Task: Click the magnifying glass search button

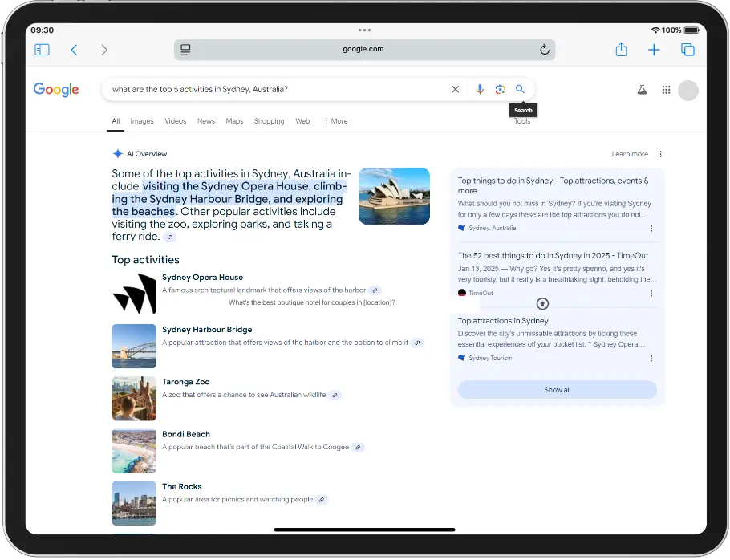Action: point(520,89)
